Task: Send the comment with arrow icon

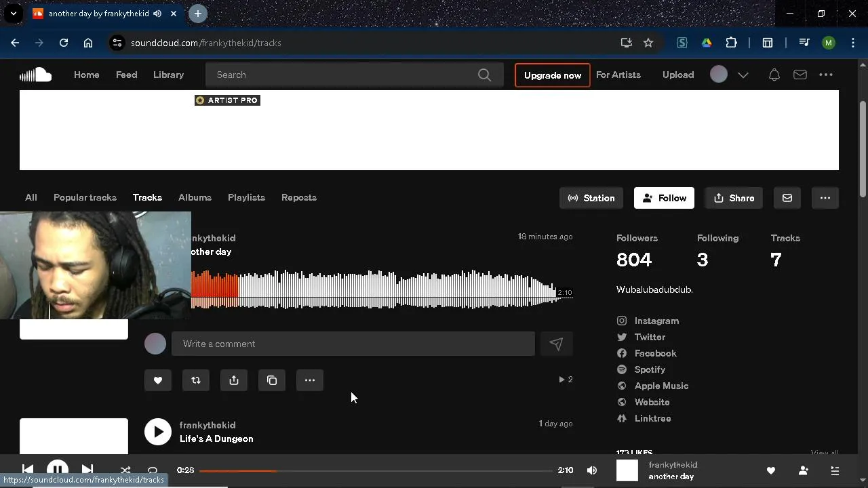Action: click(x=556, y=344)
